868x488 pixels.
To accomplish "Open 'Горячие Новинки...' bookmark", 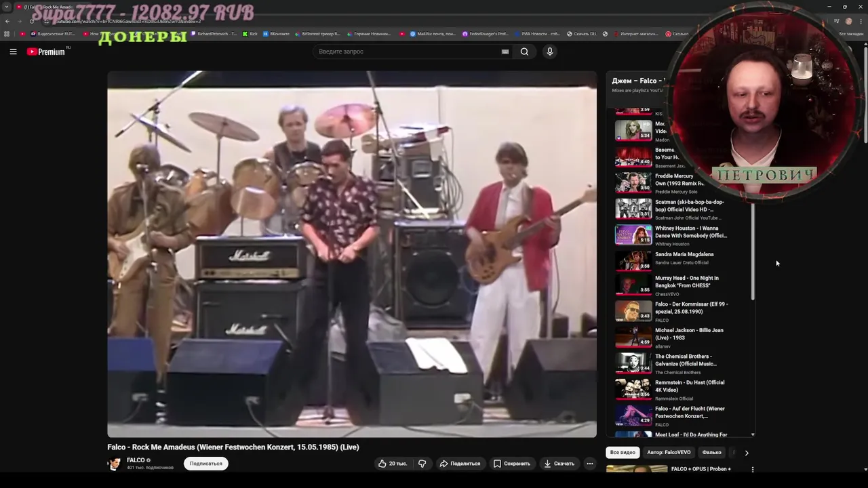I will (368, 34).
